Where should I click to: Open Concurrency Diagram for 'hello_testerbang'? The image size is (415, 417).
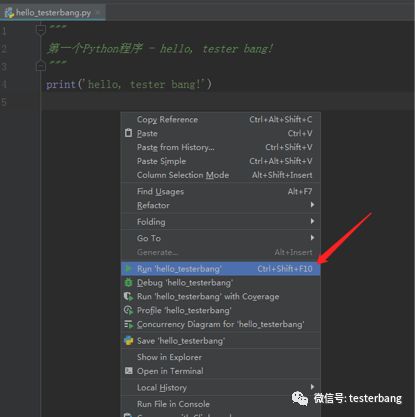tap(220, 324)
